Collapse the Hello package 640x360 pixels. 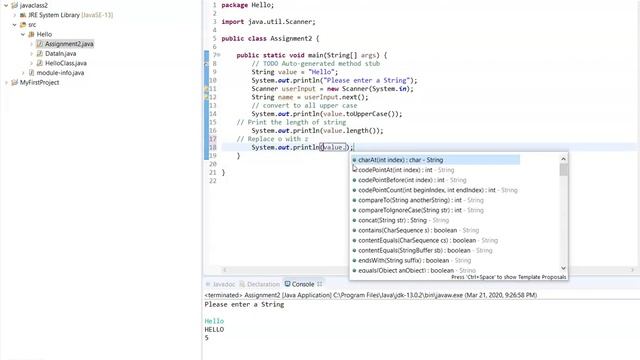(23, 34)
